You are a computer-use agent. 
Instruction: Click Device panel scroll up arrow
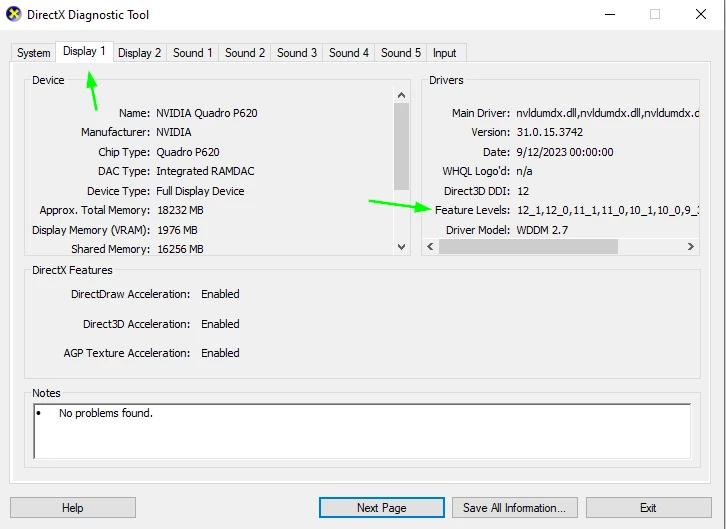click(401, 95)
